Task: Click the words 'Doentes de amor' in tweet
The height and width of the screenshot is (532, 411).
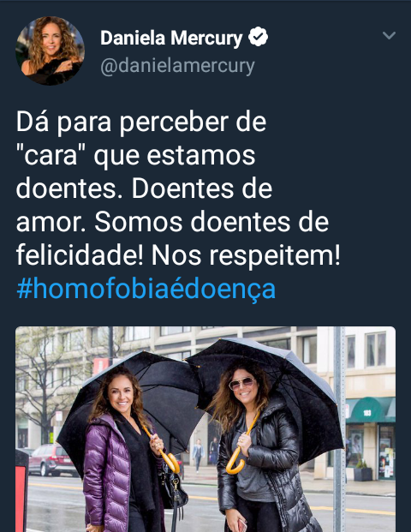Action: [x=144, y=206]
